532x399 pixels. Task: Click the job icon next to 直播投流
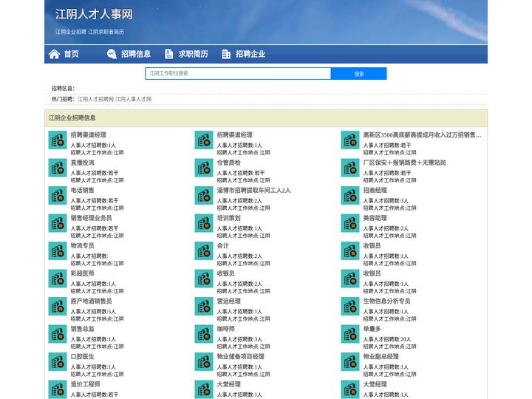58,168
